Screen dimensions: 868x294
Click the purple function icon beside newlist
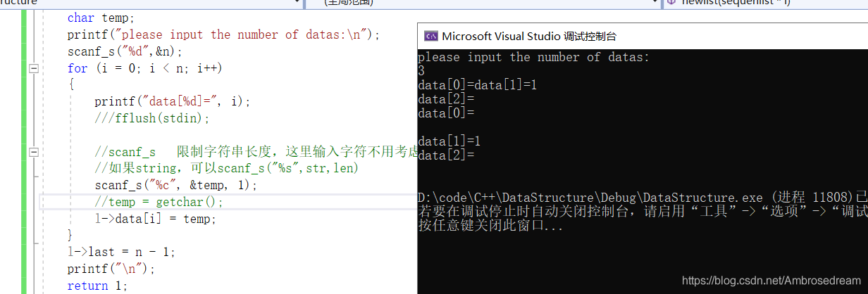671,2
